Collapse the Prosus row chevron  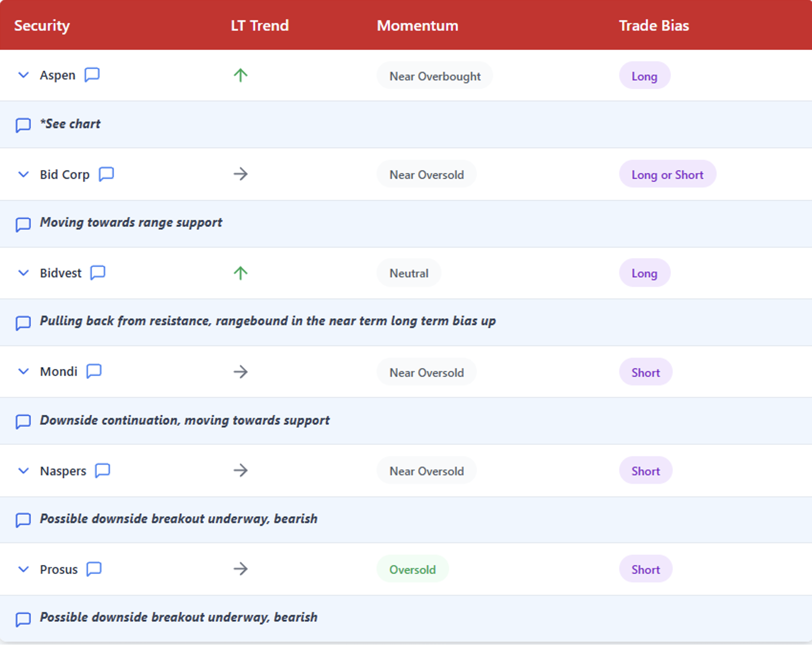pyautogui.click(x=23, y=569)
